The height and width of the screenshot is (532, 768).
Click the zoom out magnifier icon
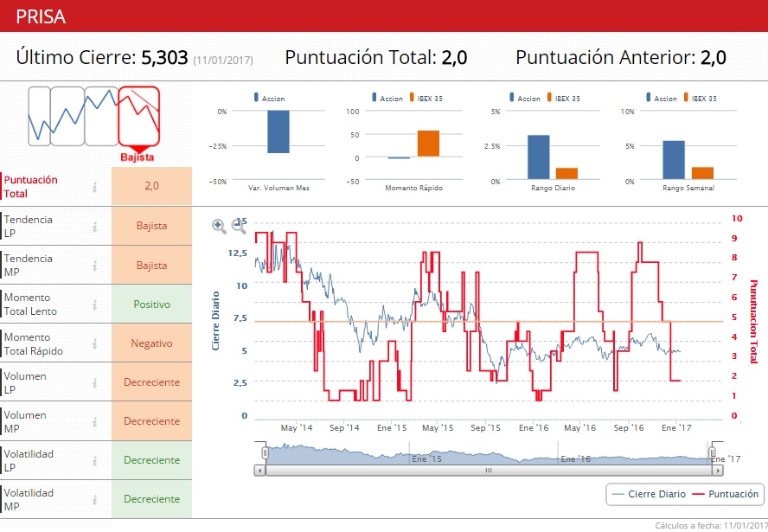click(239, 225)
